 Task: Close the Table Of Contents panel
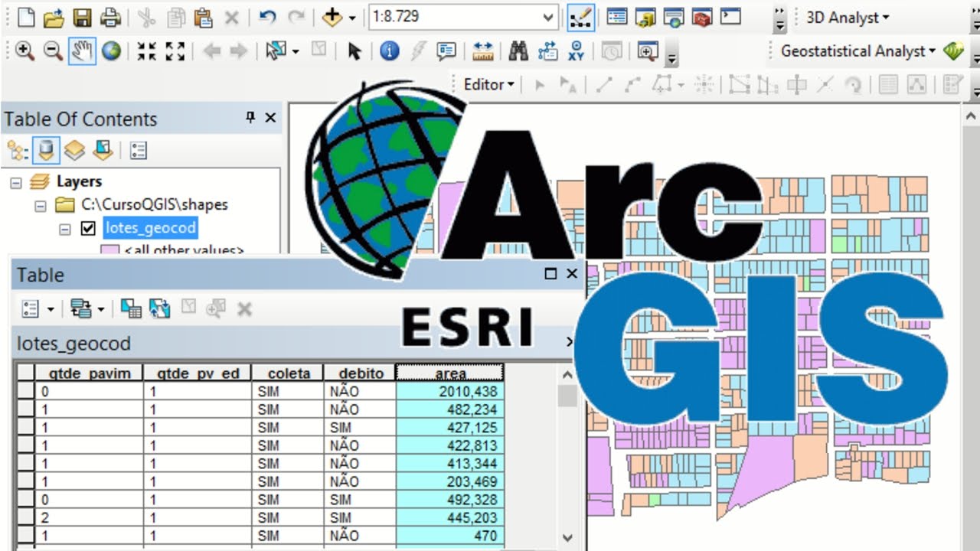(270, 118)
